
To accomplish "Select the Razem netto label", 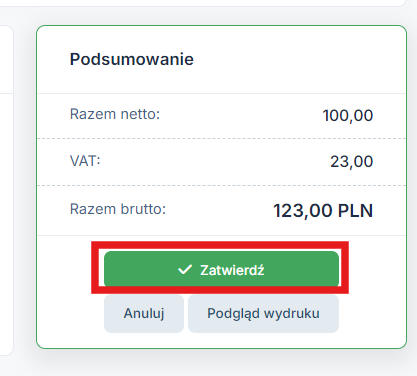I will (115, 114).
